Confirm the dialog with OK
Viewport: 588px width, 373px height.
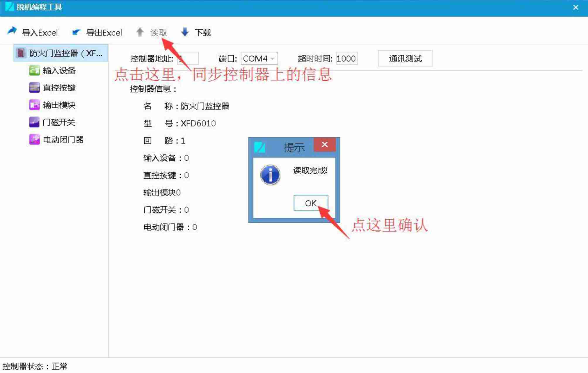tap(310, 203)
